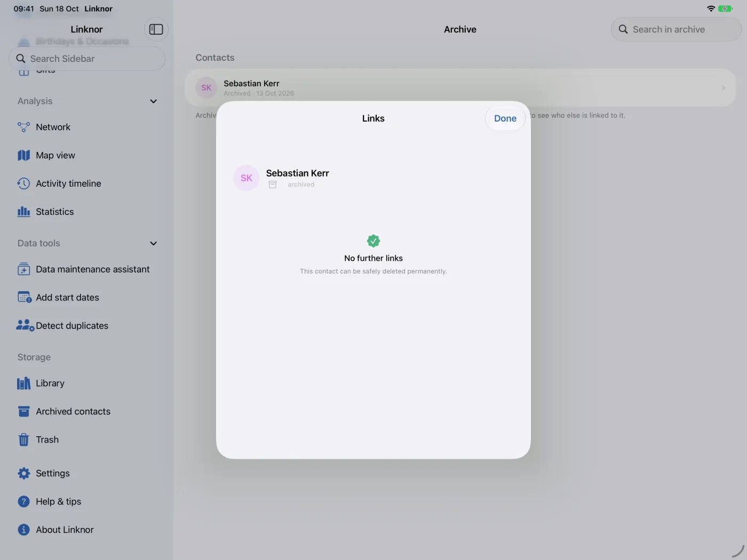
Task: Click the safely deleted permanently note
Action: point(373,271)
